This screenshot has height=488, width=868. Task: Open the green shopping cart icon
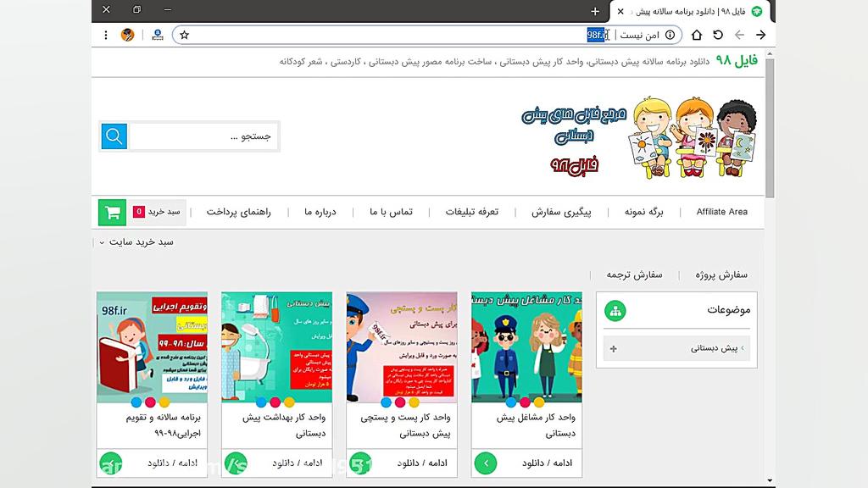113,212
